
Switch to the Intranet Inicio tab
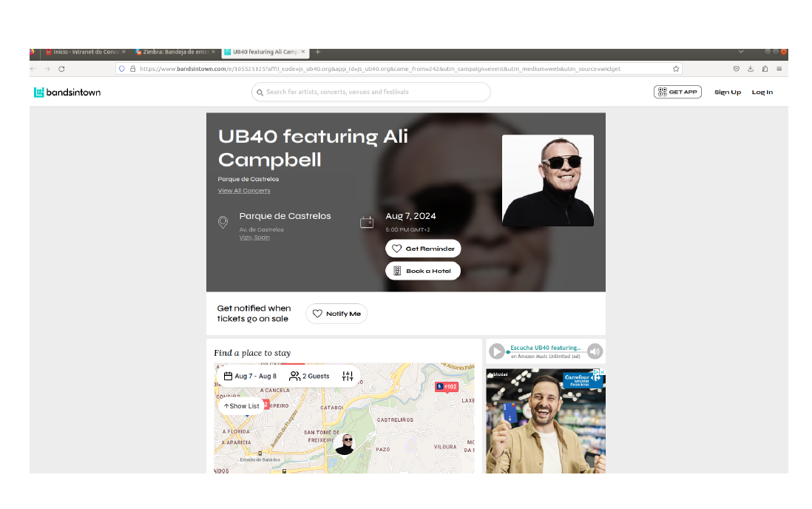coord(86,52)
